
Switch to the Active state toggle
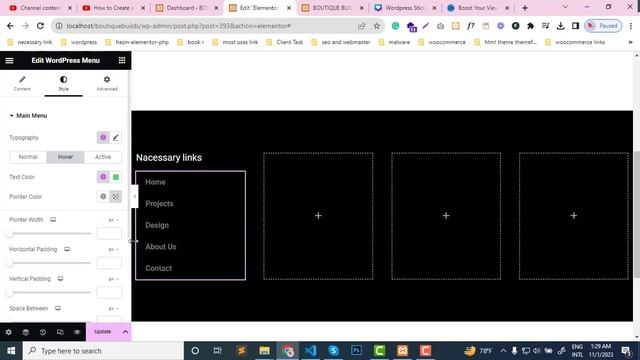click(103, 157)
